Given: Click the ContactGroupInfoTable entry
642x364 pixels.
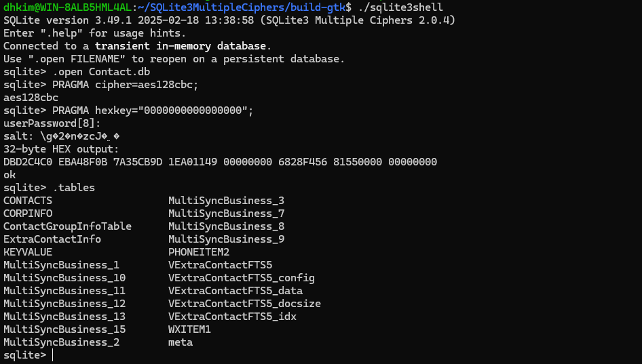Looking at the screenshot, I should tap(67, 226).
